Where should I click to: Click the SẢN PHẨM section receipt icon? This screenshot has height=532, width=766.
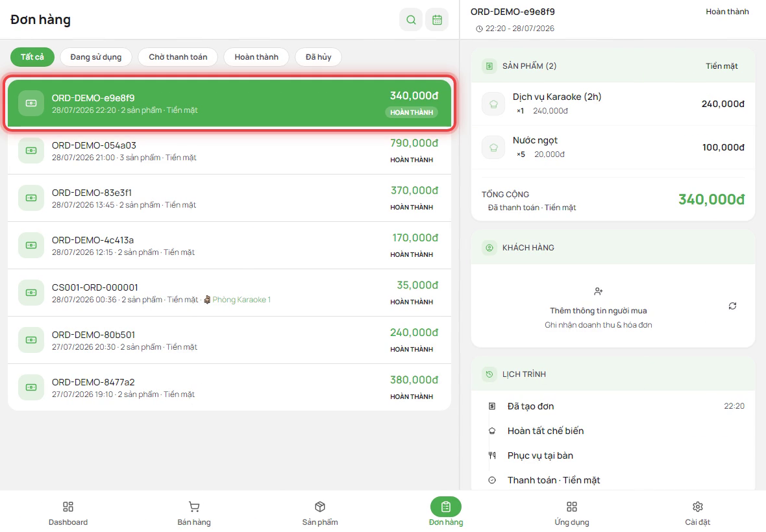489,66
